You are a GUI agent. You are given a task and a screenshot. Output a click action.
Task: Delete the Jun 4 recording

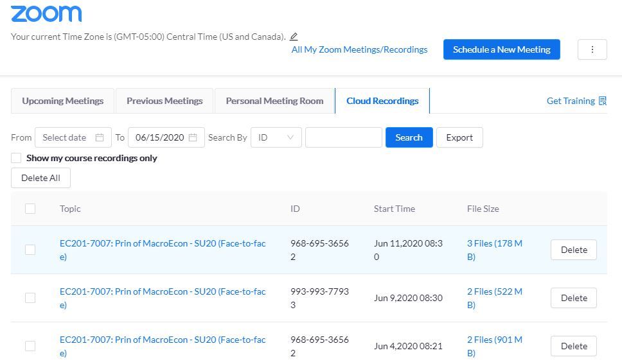click(573, 346)
